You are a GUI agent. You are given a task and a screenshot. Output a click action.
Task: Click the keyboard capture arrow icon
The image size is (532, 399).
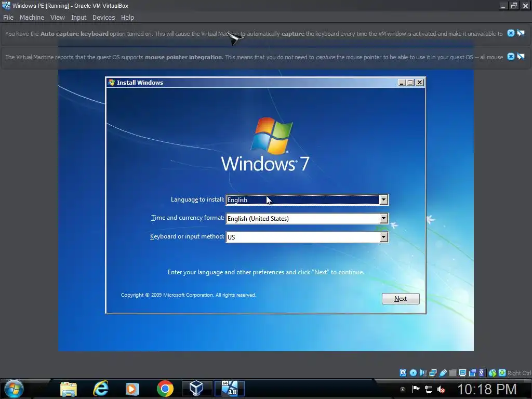pyautogui.click(x=502, y=373)
